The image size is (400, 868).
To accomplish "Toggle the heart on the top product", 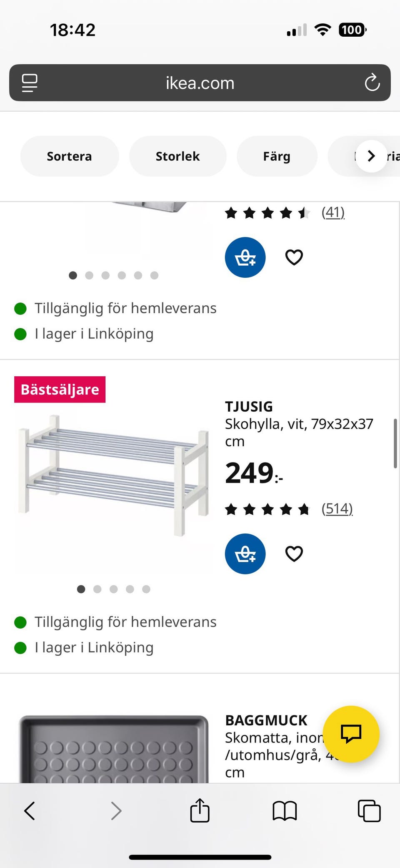I will click(x=294, y=257).
